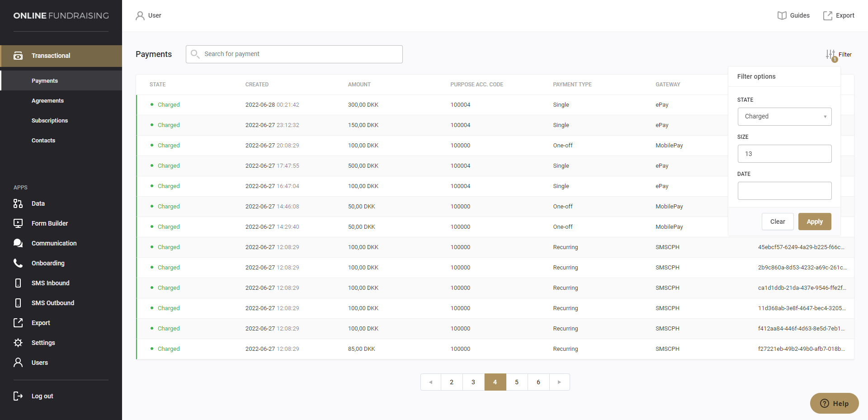Select current page 4 button
The image size is (868, 420).
click(495, 382)
